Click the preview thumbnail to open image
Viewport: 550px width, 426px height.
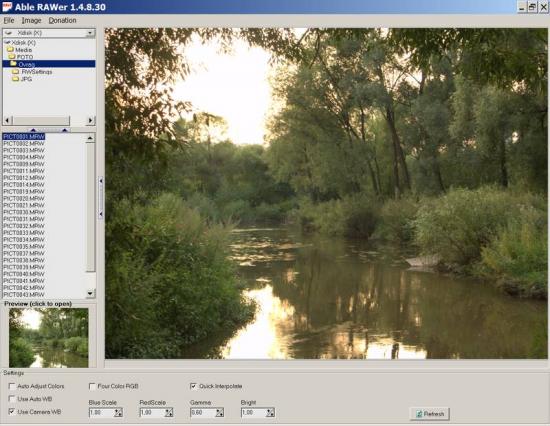click(x=49, y=338)
